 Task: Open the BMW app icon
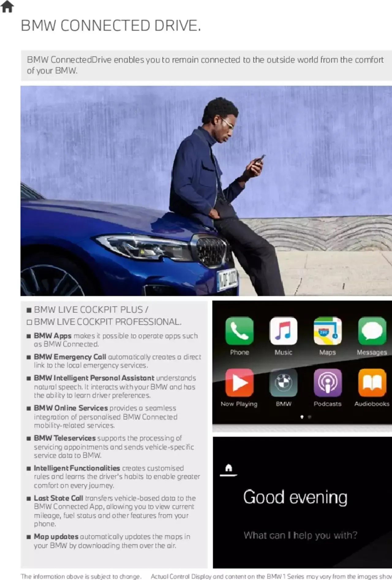tap(283, 383)
